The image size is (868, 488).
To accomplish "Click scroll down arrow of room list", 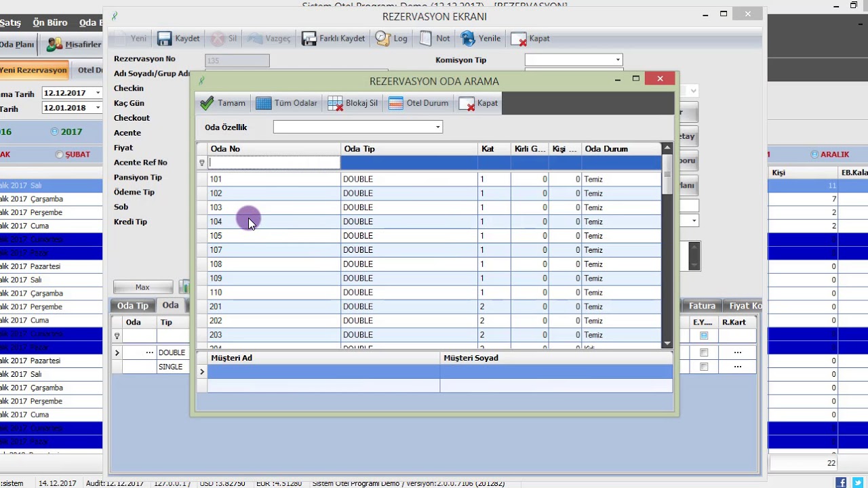I will pos(667,344).
